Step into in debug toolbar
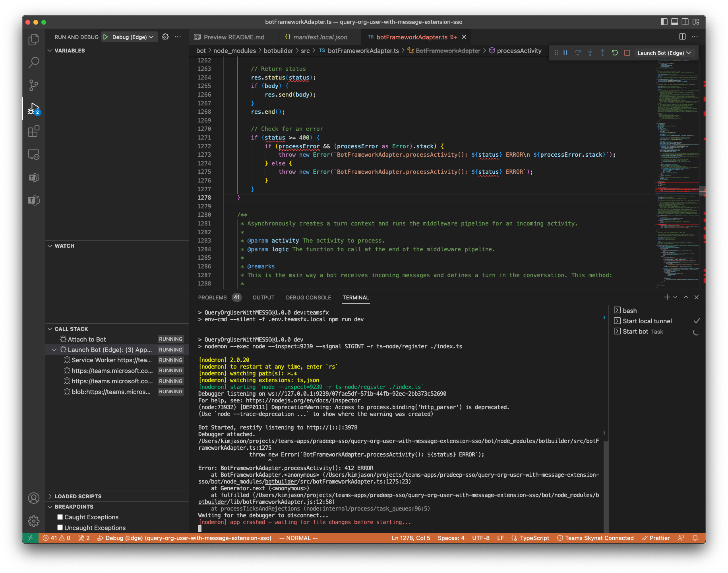Screen dimensions: 728x573 pos(590,53)
